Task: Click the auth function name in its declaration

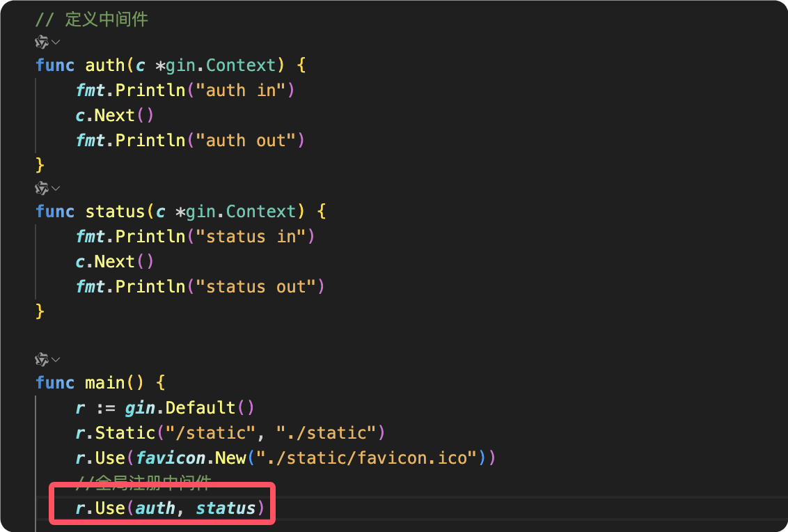Action: (104, 65)
